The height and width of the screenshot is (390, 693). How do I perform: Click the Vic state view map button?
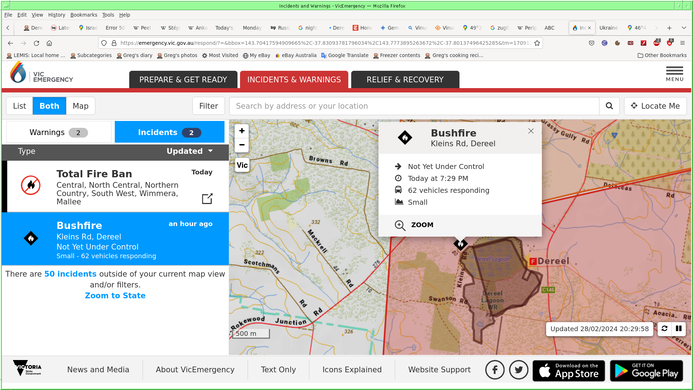tap(242, 165)
